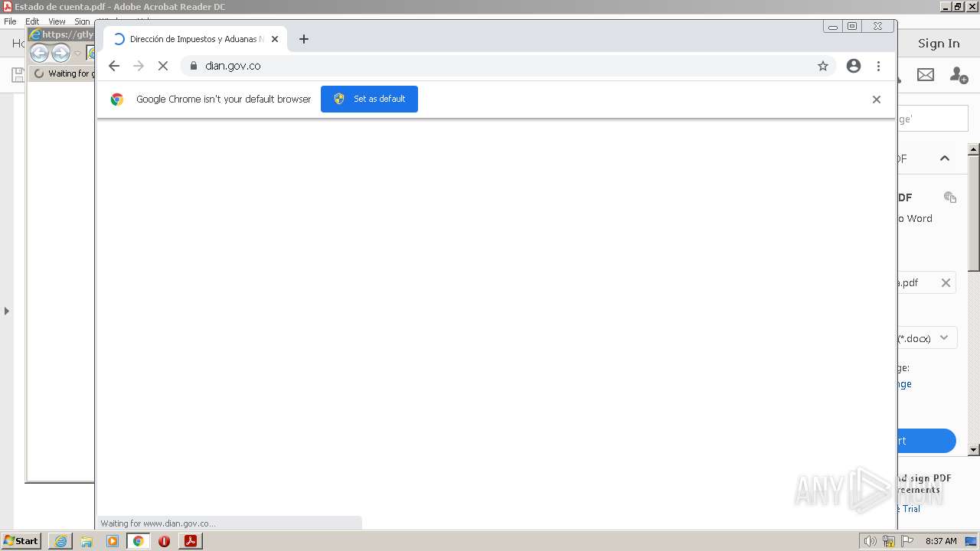Viewport: 980px width, 551px height.
Task: Click the padlock site info icon
Action: pyautogui.click(x=193, y=66)
